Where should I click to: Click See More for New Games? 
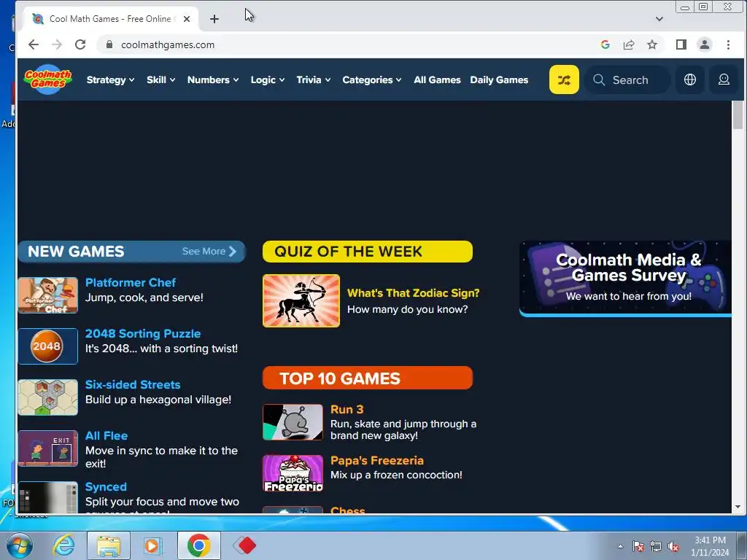point(209,252)
